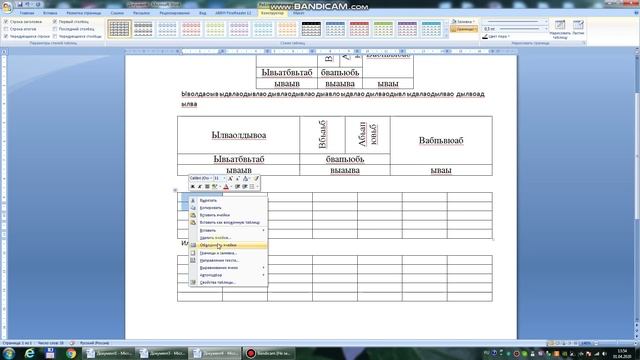
Task: Choose Cut (Вырезать) in the context menu
Action: pyautogui.click(x=228, y=200)
